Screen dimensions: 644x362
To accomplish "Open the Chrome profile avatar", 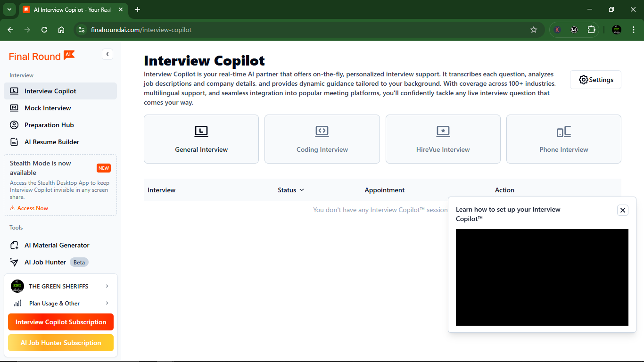I will point(617,30).
